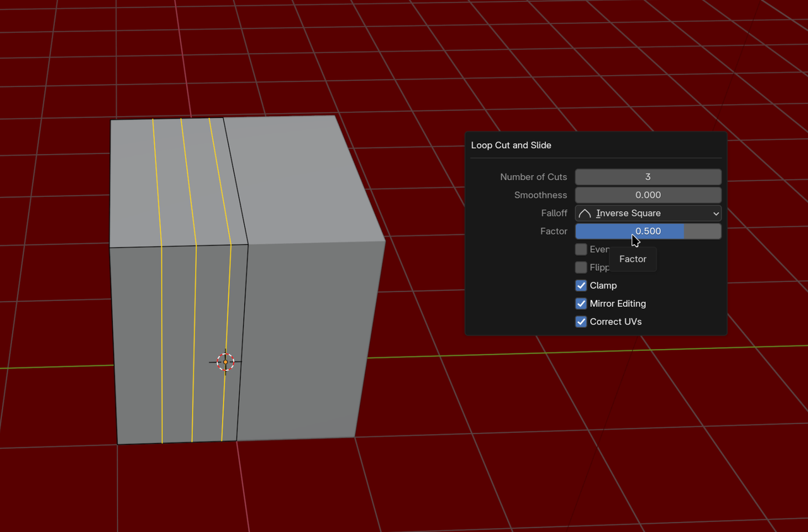Click the Factor slider set to 0.500
808x532 pixels.
(x=648, y=231)
